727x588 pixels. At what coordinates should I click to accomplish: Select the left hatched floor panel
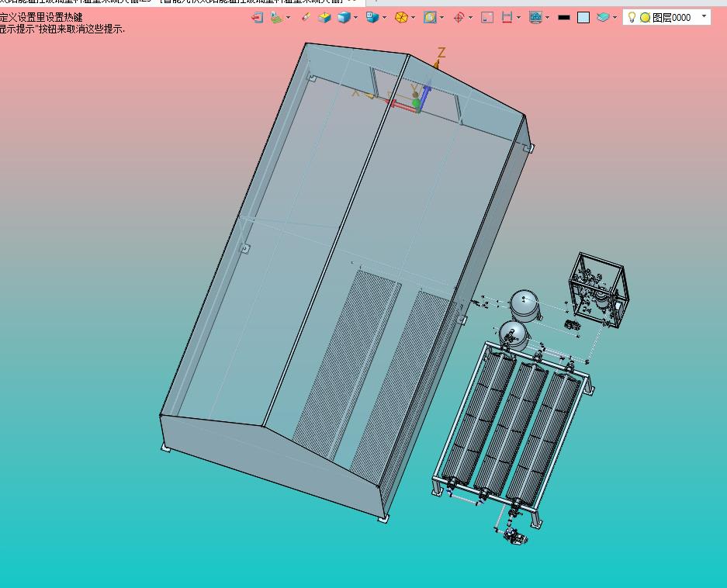pos(346,365)
